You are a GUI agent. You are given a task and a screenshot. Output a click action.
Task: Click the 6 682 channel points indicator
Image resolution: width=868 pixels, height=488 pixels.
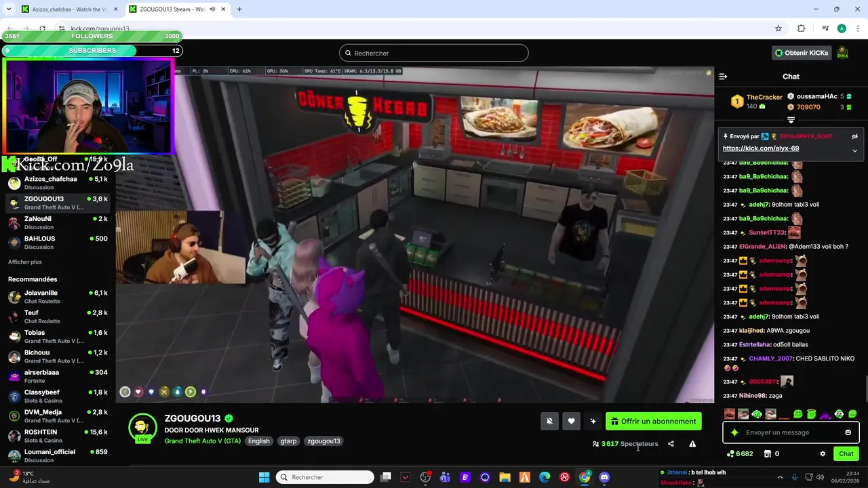click(x=740, y=453)
